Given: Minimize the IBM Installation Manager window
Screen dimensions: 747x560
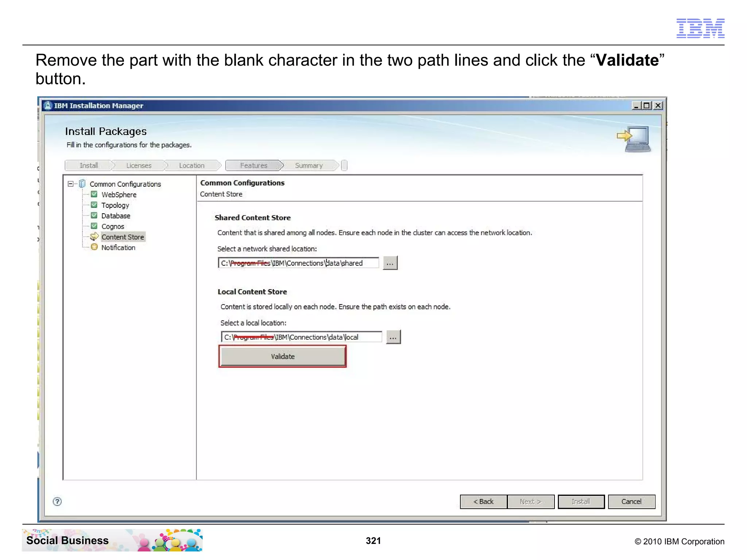Looking at the screenshot, I should (636, 106).
